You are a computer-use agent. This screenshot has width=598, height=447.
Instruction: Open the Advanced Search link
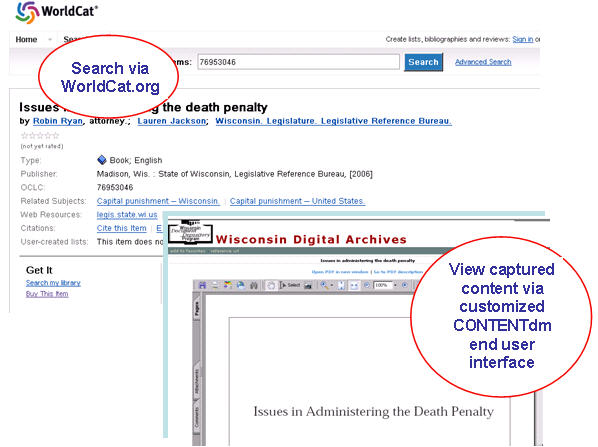(x=483, y=62)
